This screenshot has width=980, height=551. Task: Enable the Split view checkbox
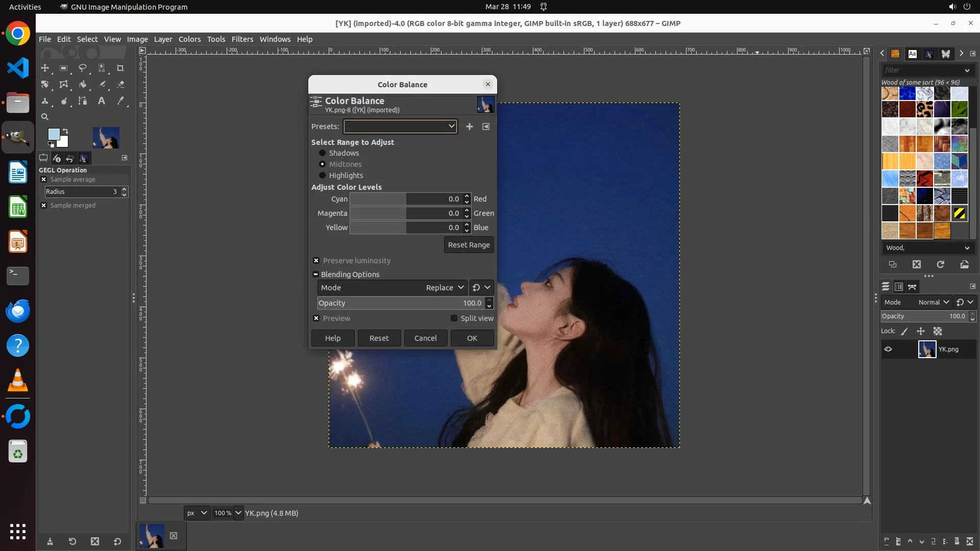click(454, 318)
